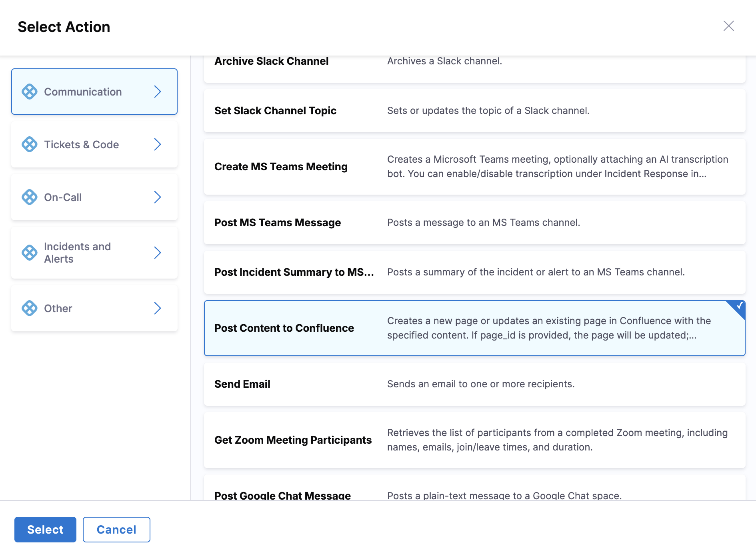
Task: Click the 'Sends an email to one or more recipients' description
Action: click(x=481, y=384)
